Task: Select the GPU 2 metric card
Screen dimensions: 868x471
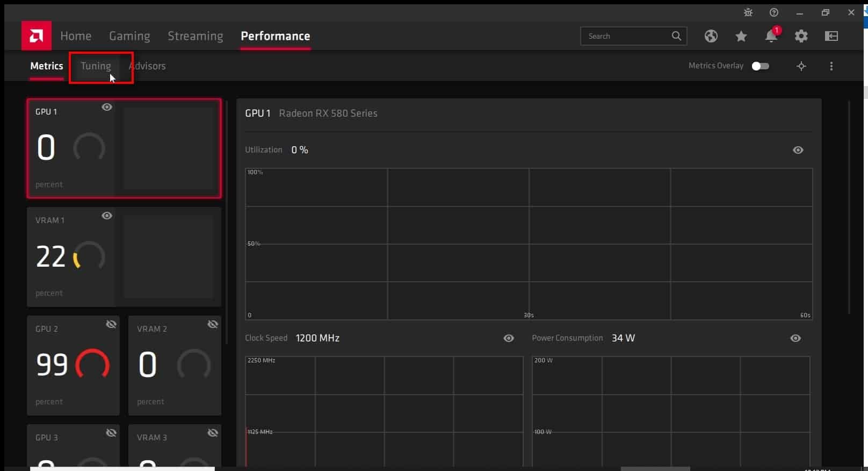Action: tap(73, 366)
